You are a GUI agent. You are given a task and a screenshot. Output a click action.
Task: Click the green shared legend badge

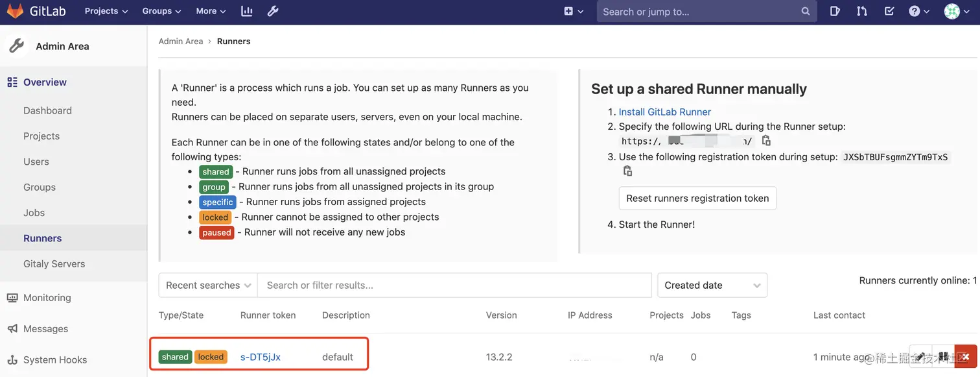click(x=215, y=172)
